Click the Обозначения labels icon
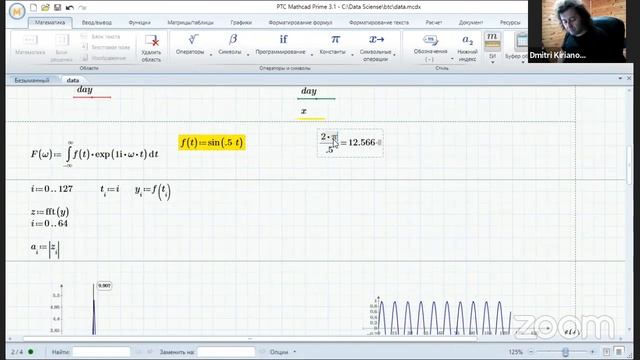The image size is (640, 360). (430, 40)
